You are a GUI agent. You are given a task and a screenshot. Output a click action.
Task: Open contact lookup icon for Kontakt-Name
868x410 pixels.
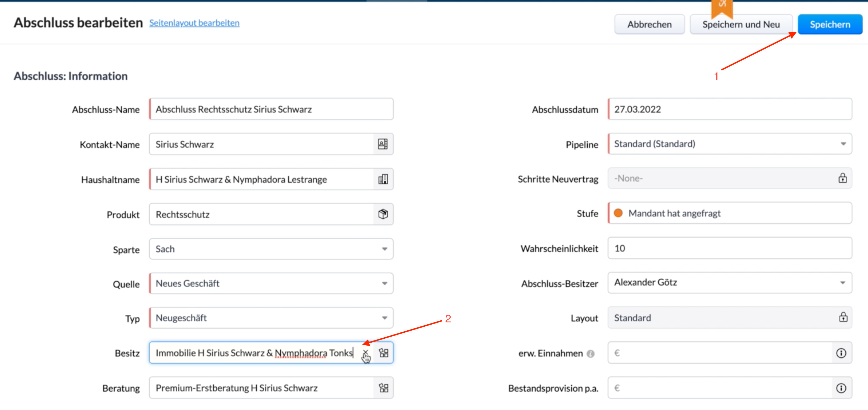point(383,144)
